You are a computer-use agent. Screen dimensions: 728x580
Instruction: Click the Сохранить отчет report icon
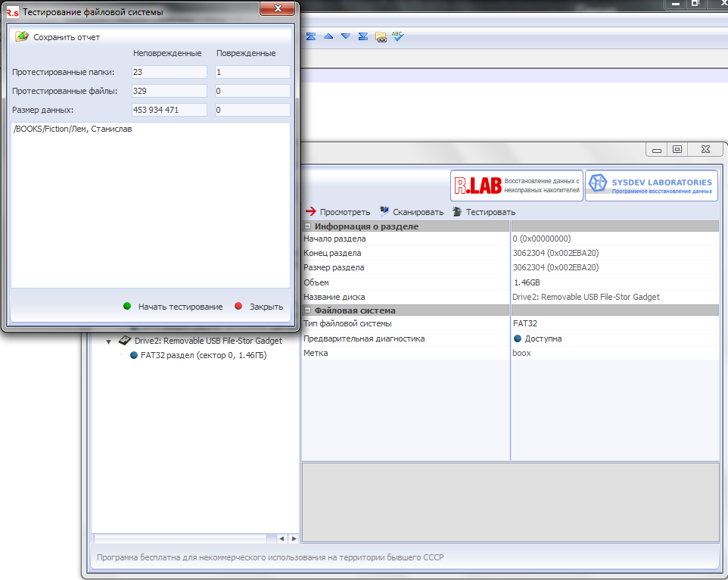(22, 36)
